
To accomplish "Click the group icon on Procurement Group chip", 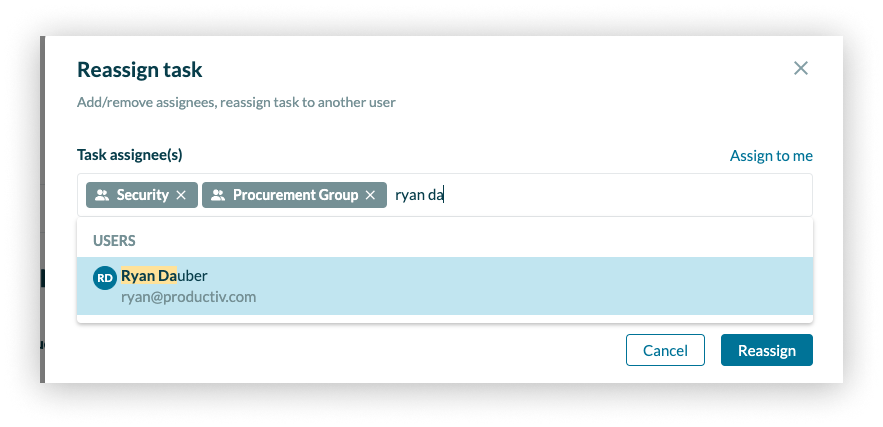I will (x=218, y=195).
